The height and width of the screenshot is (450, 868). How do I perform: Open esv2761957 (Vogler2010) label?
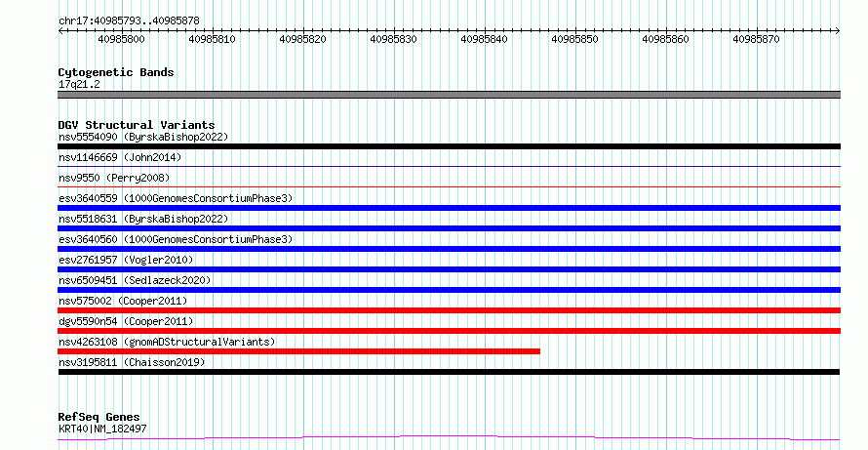click(x=126, y=260)
